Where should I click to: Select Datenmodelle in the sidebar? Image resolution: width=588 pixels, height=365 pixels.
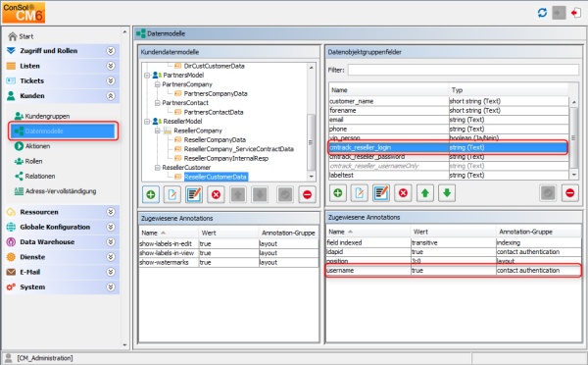(x=63, y=131)
